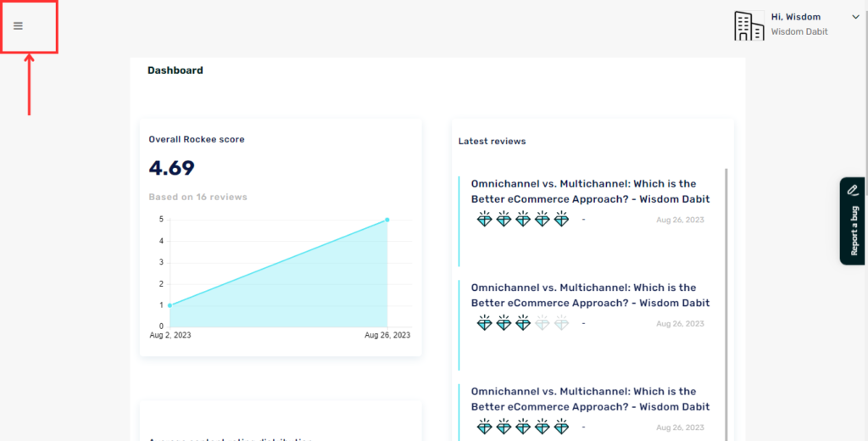Open the Report a bug tab
This screenshot has height=441, width=868.
tap(853, 221)
